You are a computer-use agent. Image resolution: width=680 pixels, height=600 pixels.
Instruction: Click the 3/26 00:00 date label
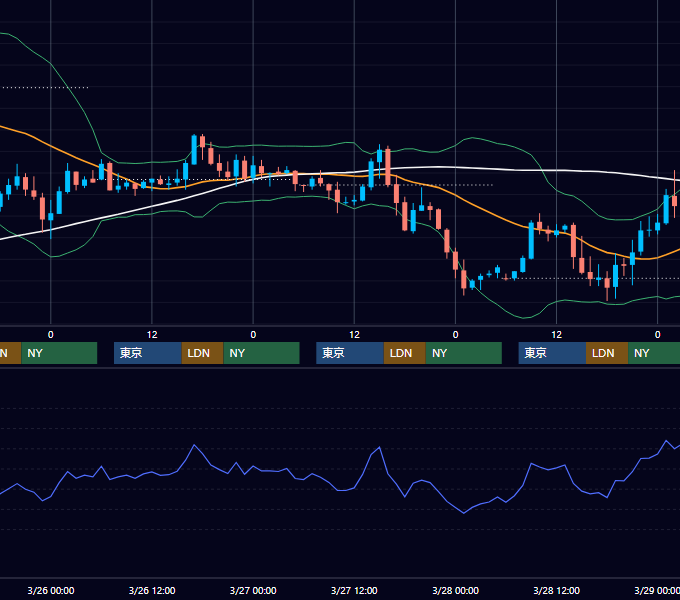coord(51,590)
